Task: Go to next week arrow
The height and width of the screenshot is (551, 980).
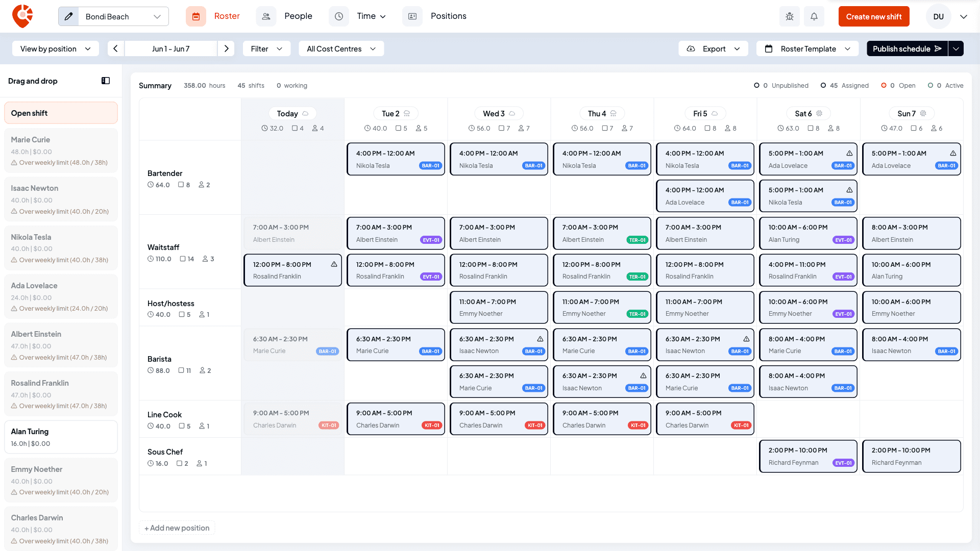Action: tap(226, 48)
